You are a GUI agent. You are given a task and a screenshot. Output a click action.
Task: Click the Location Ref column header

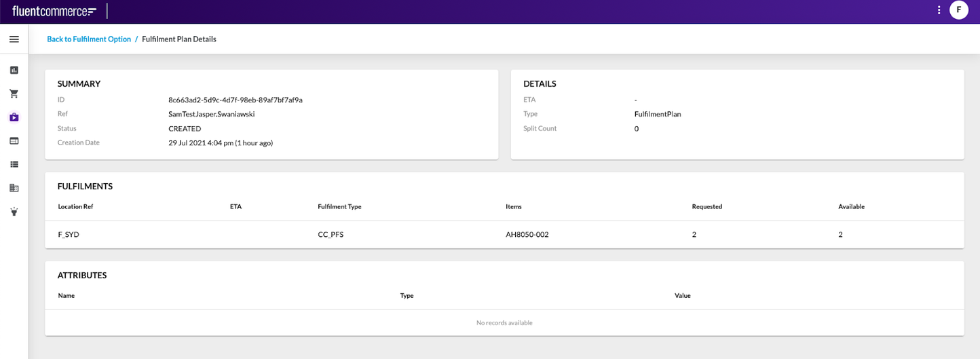75,206
